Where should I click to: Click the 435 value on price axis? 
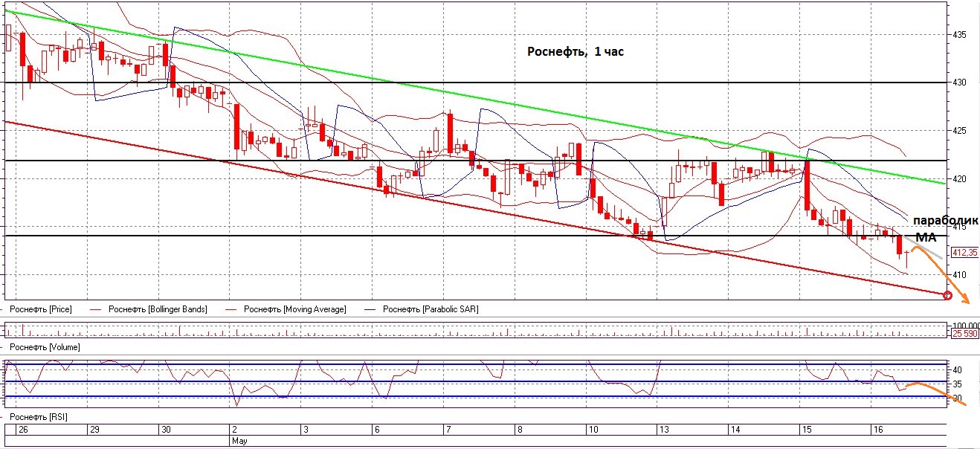pos(959,34)
